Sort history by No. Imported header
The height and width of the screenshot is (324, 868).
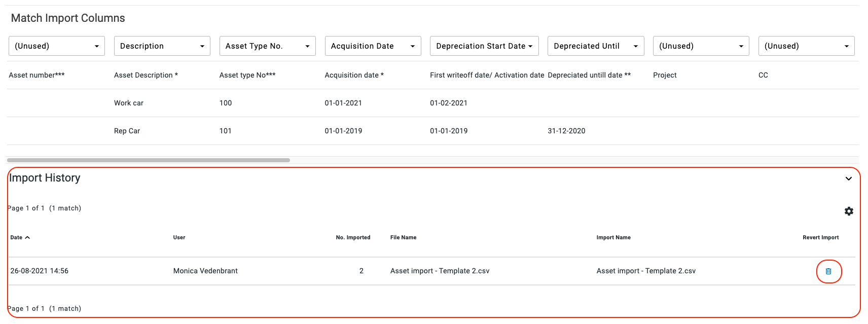pyautogui.click(x=353, y=237)
